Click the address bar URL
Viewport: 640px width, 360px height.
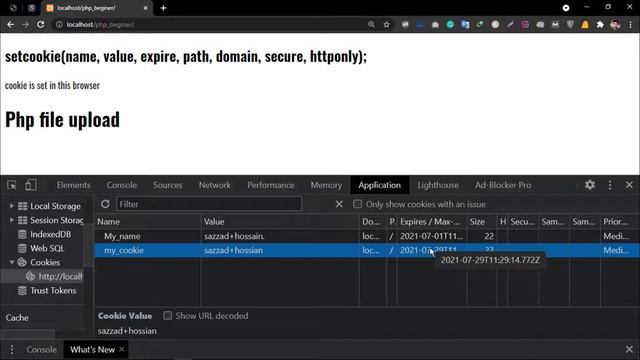[x=100, y=24]
